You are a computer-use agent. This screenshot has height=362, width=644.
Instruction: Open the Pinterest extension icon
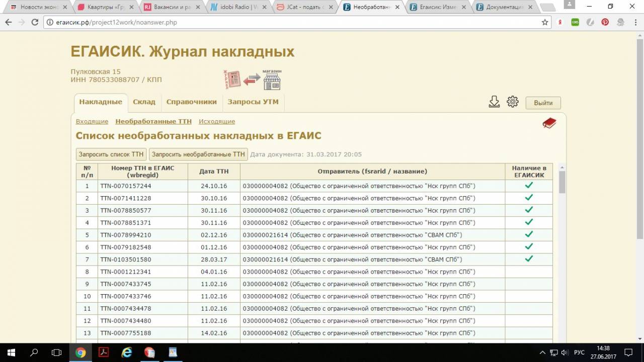605,22
